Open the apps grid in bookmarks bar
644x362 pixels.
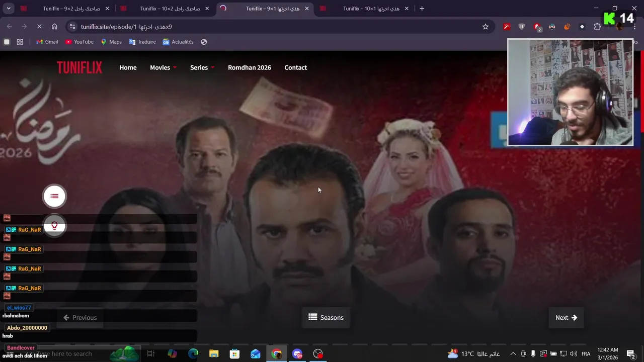click(20, 42)
